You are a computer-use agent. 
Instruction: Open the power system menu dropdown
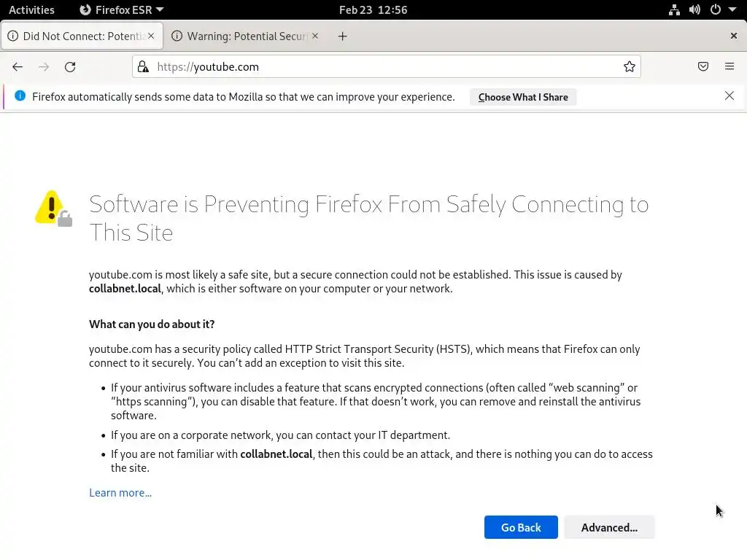point(723,9)
